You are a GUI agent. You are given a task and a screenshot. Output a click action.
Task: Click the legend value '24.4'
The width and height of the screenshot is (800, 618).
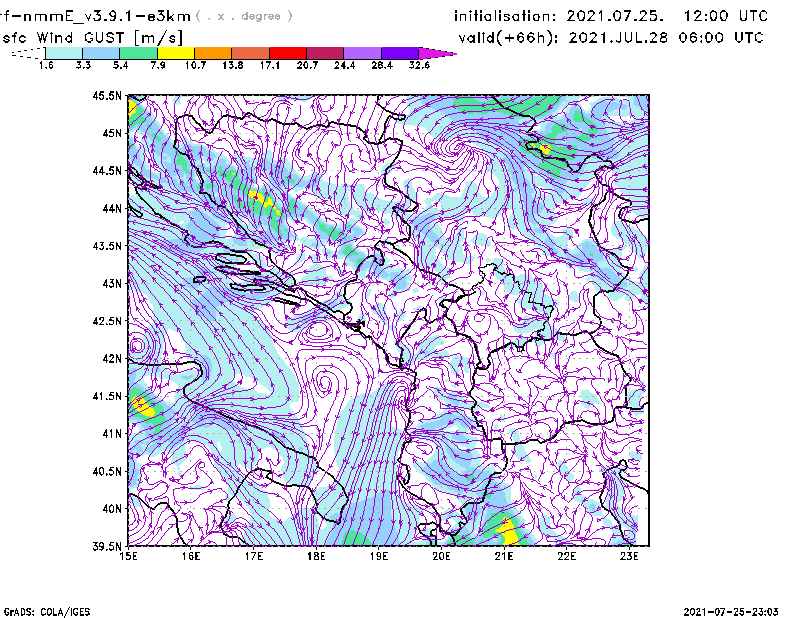(344, 65)
